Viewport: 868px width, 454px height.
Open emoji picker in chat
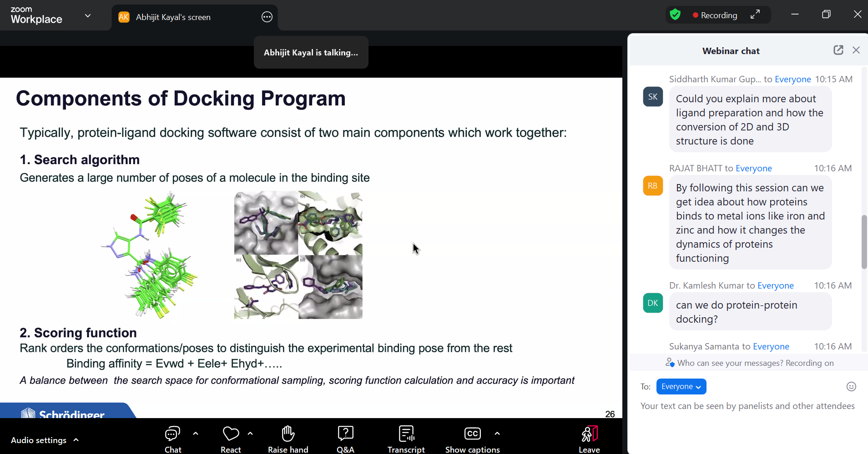pos(851,387)
